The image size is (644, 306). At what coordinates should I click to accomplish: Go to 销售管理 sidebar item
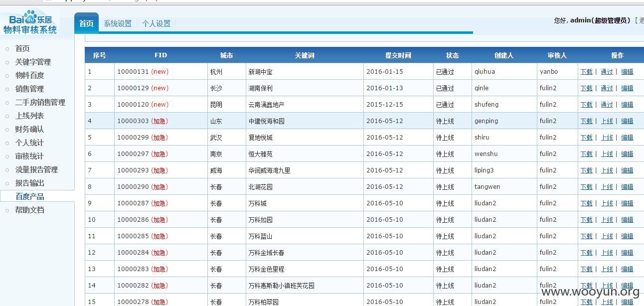[29, 89]
